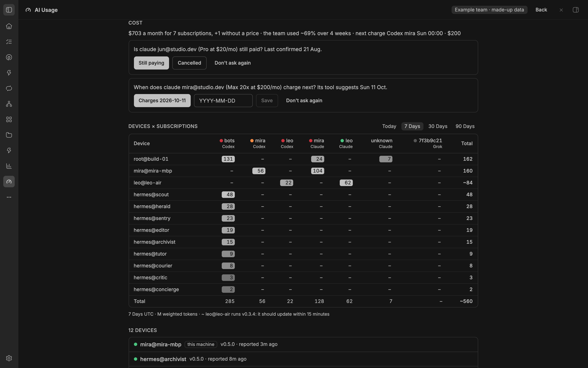
Task: Click the Example team made-up data badge
Action: tap(489, 10)
